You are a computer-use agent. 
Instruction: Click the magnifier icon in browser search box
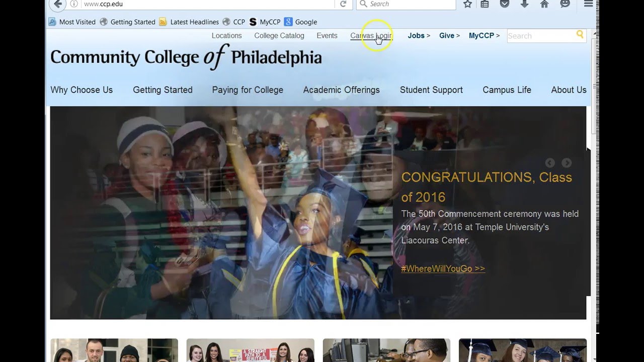click(x=364, y=4)
